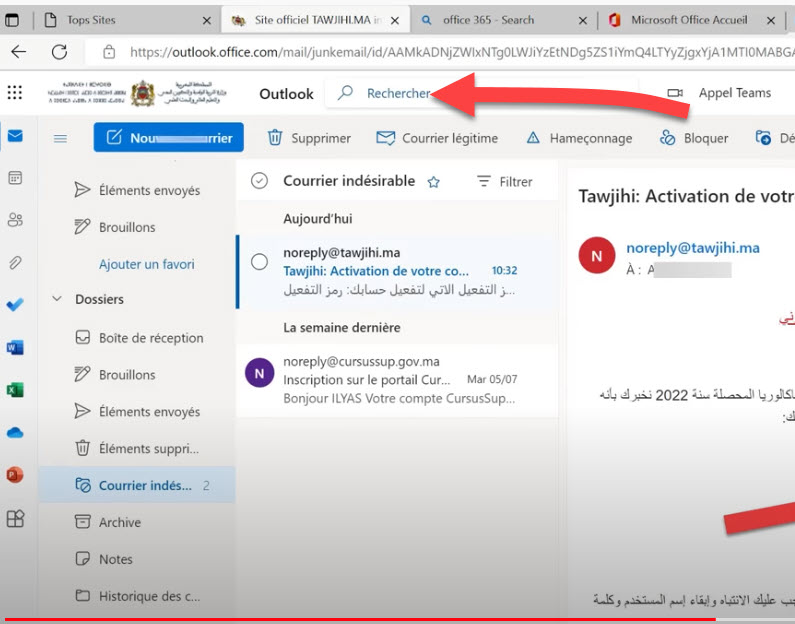Viewport: 795px width, 624px height.
Task: Click the browser back arrow
Action: [19, 52]
